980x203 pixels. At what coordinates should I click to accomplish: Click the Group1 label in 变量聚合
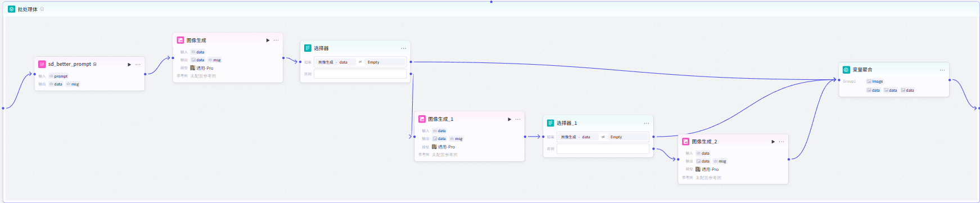[850, 81]
